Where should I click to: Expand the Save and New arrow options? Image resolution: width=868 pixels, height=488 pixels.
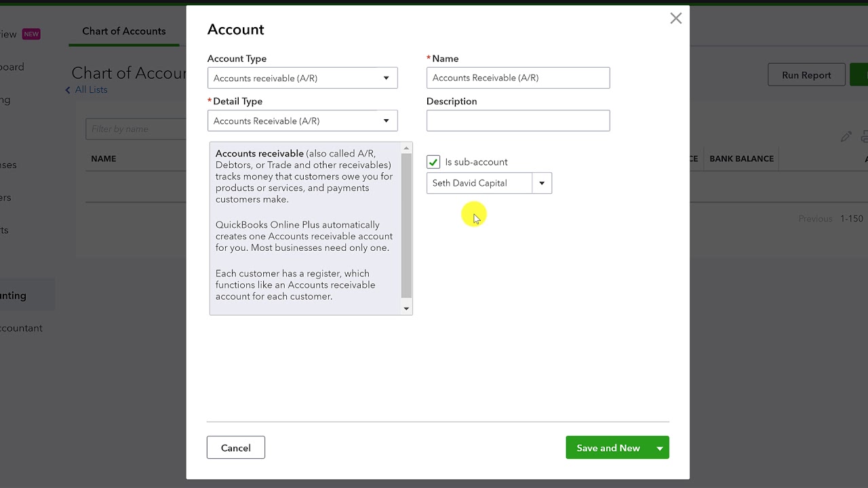coord(660,448)
